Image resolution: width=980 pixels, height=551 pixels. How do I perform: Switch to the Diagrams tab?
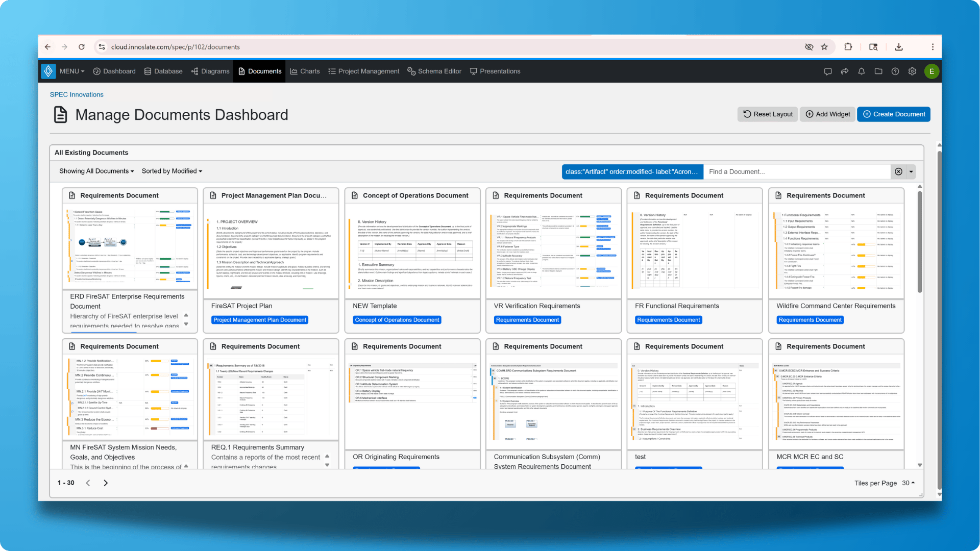(210, 71)
